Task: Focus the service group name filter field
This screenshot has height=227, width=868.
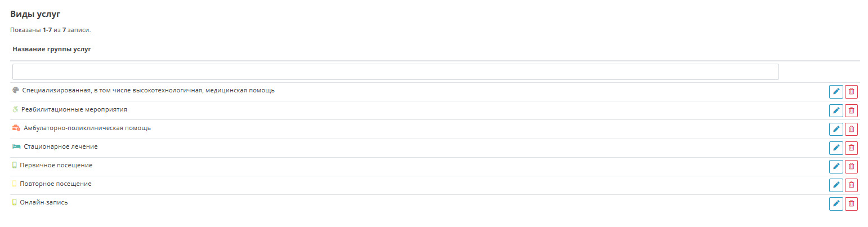Action: pos(395,72)
